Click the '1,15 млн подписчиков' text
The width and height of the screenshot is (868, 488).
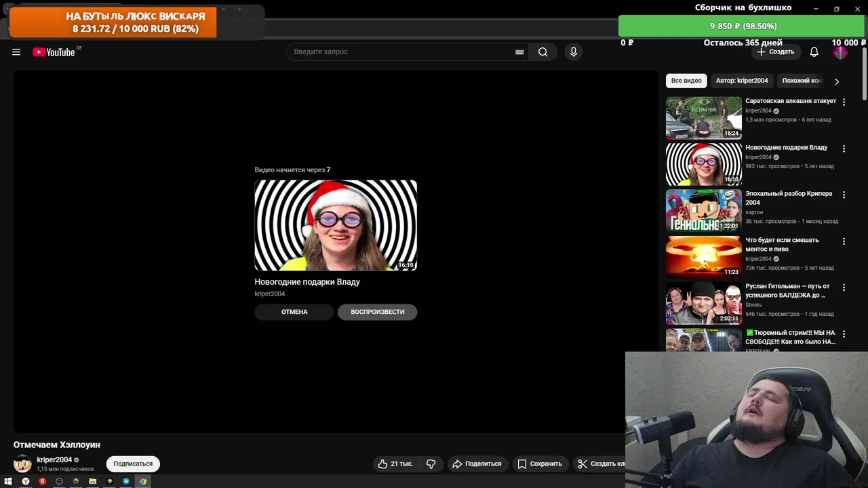[65, 469]
